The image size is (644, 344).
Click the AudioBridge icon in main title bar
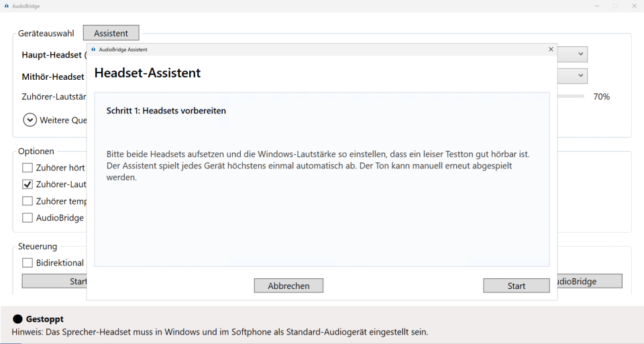click(6, 6)
